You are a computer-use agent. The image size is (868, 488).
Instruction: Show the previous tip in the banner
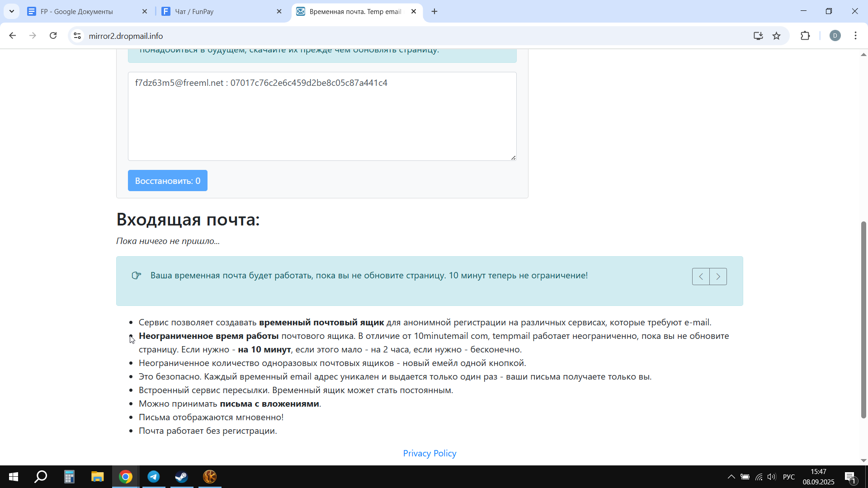tap(701, 277)
